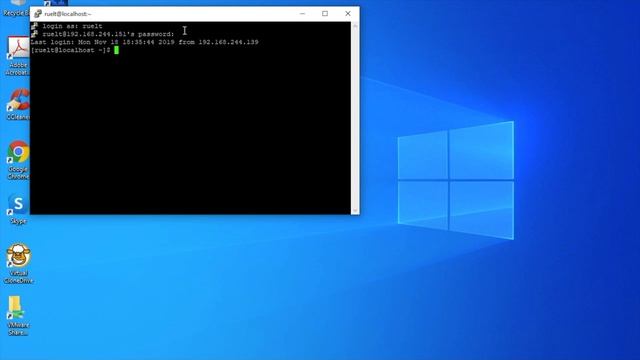Click the 'login as: ruelt' line
640x360 pixels.
click(x=72, y=26)
